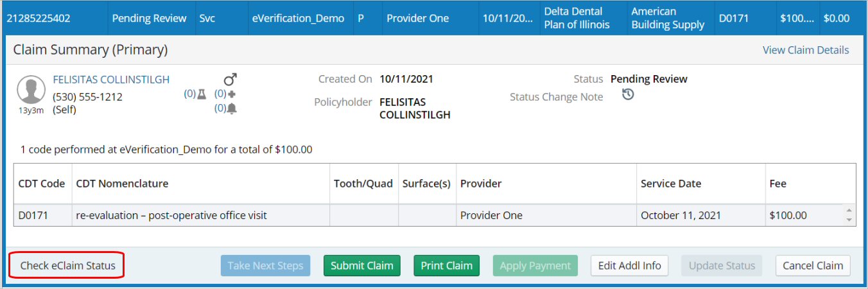Click the lab flask icon
868x289 pixels.
(202, 94)
